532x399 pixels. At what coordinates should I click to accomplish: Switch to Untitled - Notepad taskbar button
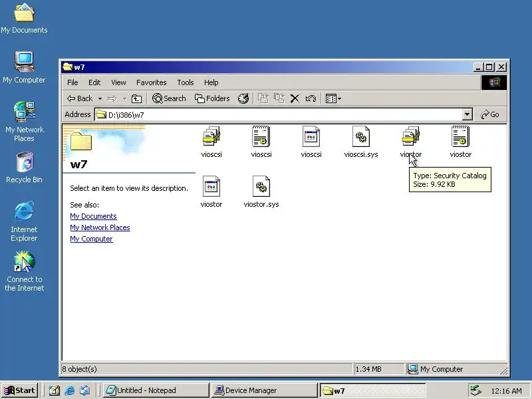tap(156, 390)
